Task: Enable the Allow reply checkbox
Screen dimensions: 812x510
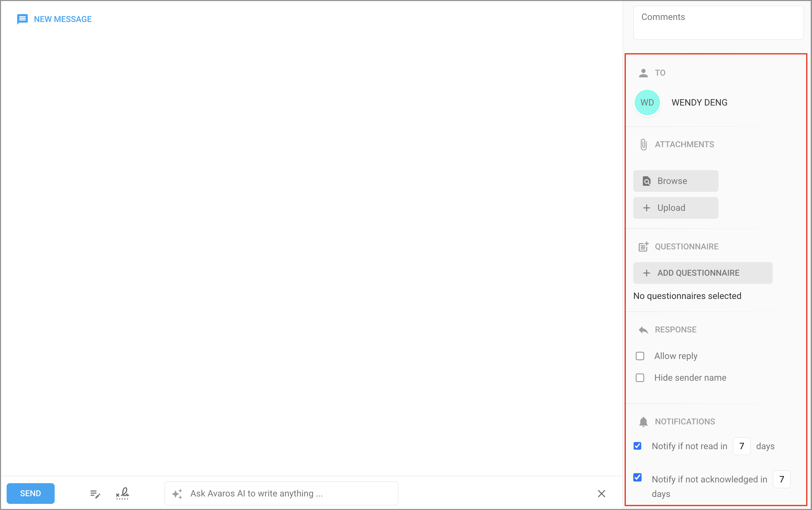Action: click(640, 356)
